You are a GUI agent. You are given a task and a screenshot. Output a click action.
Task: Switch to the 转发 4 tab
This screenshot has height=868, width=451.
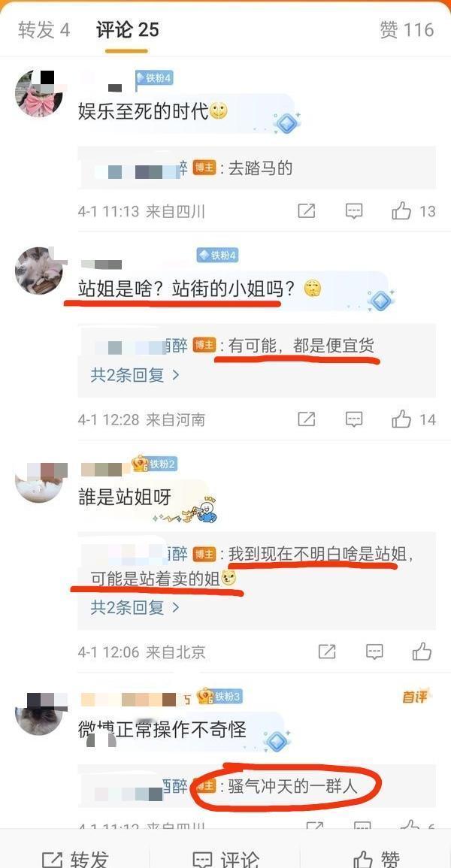pyautogui.click(x=44, y=30)
